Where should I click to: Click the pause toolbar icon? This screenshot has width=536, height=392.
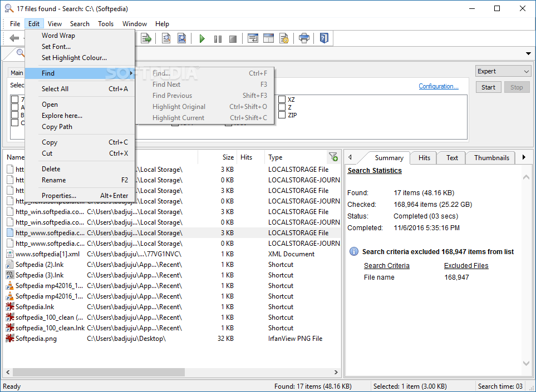point(218,39)
